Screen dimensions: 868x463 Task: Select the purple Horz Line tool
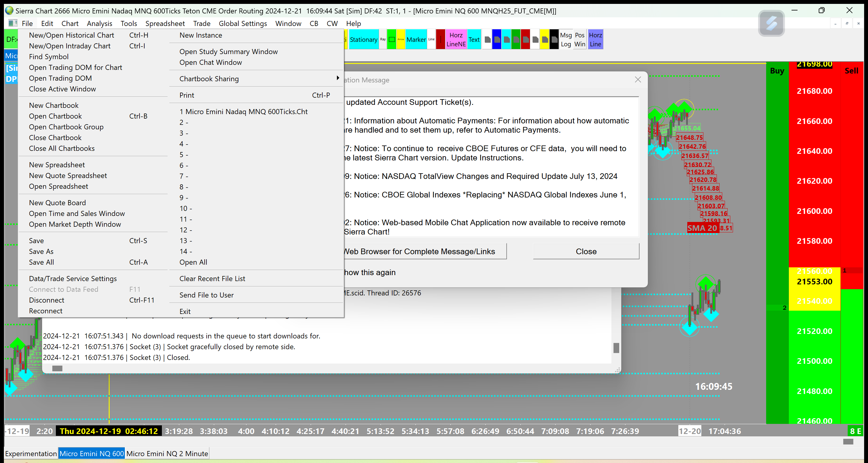tap(595, 39)
